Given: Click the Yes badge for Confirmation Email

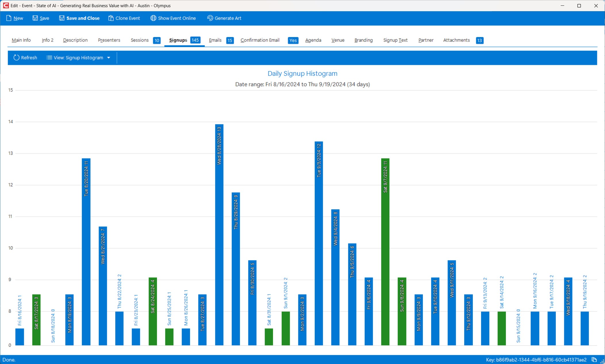Looking at the screenshot, I should 293,40.
